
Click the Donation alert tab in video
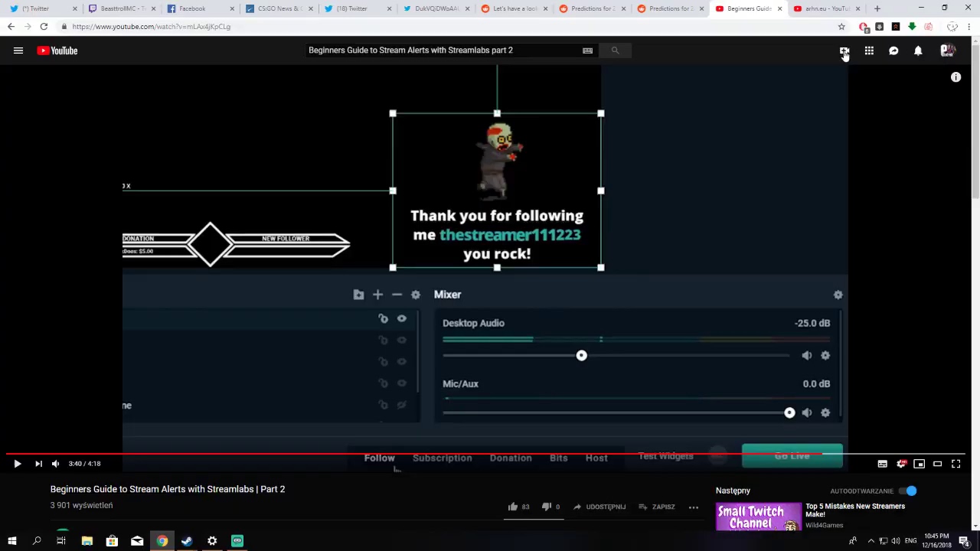pos(511,458)
